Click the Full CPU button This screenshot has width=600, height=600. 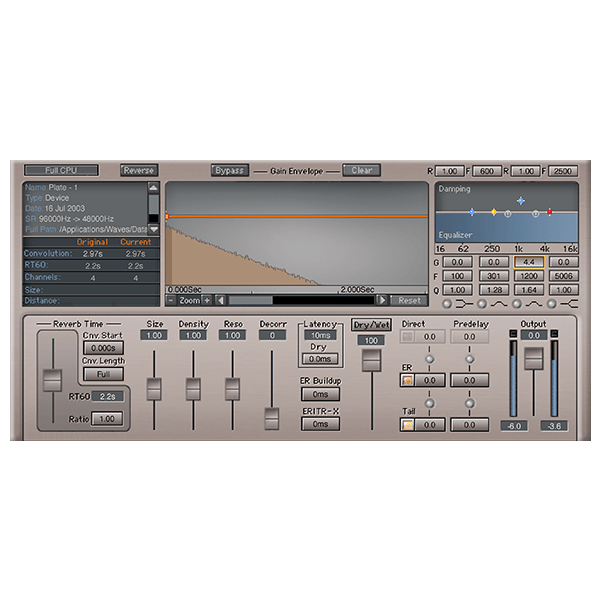[x=61, y=170]
